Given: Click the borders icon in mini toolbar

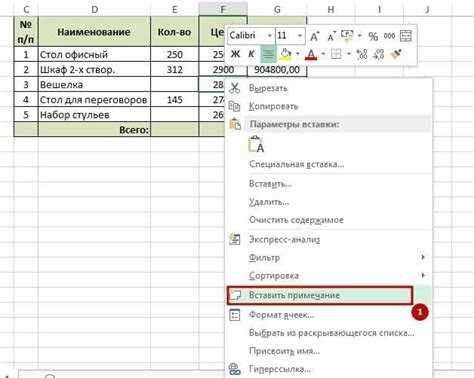Looking at the screenshot, I should click(336, 54).
